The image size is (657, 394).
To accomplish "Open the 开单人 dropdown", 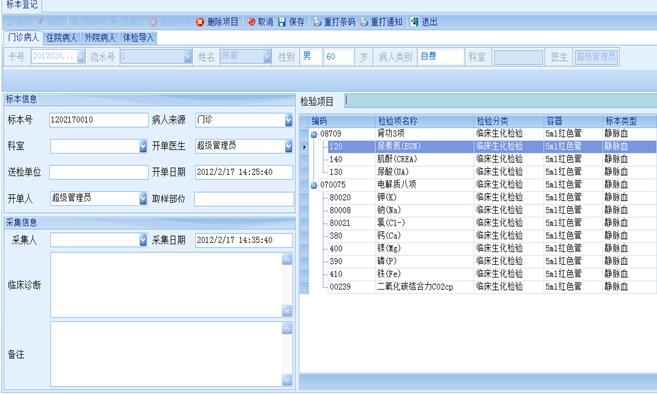I will point(143,198).
